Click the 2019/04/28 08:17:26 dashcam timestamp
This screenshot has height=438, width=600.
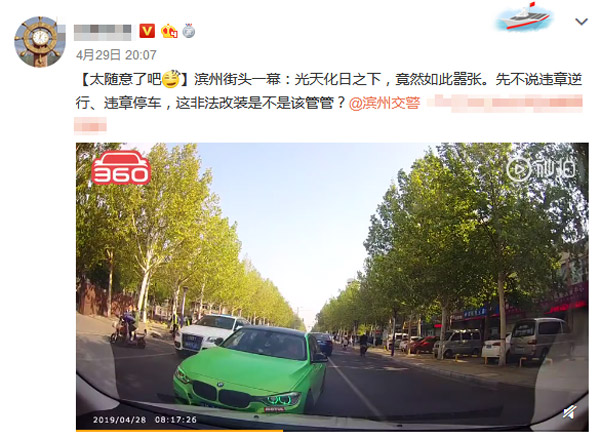pyautogui.click(x=145, y=420)
